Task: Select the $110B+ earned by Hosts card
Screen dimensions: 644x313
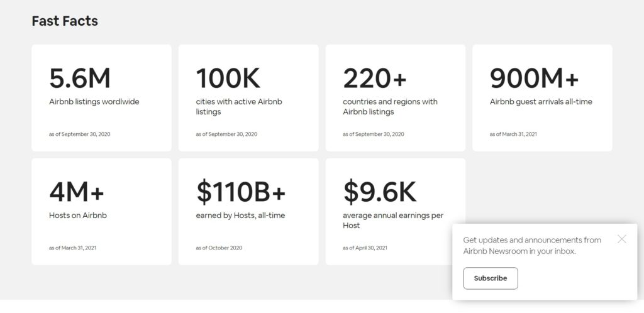Action: [248, 212]
